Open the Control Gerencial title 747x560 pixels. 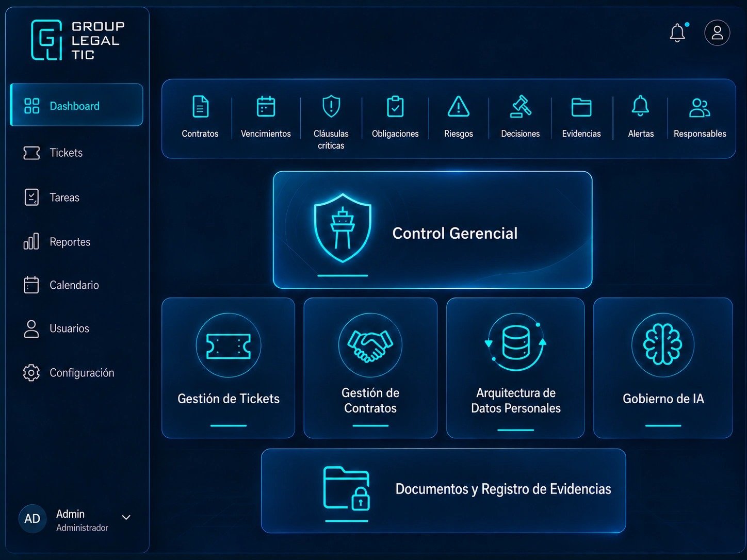tap(455, 233)
